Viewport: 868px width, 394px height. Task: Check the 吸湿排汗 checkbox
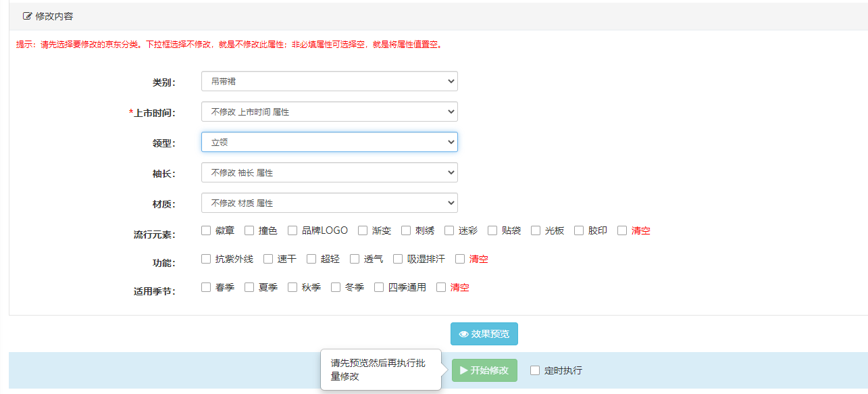coord(398,259)
